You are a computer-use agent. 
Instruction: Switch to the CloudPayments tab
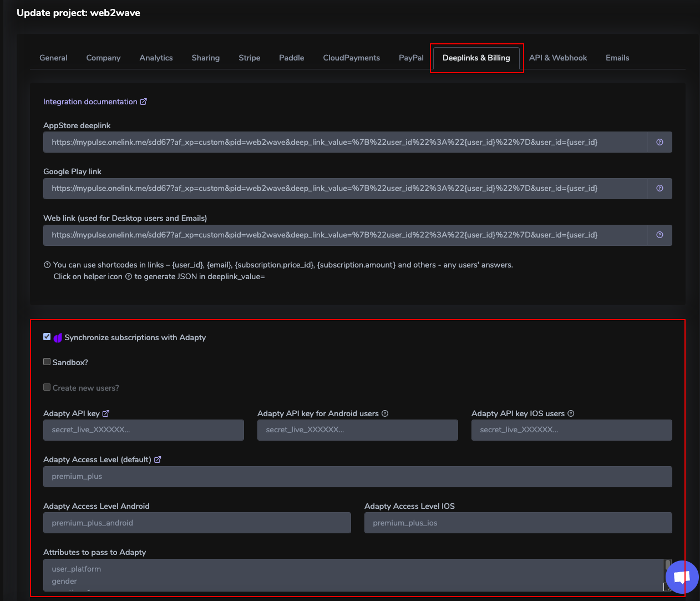pyautogui.click(x=351, y=58)
